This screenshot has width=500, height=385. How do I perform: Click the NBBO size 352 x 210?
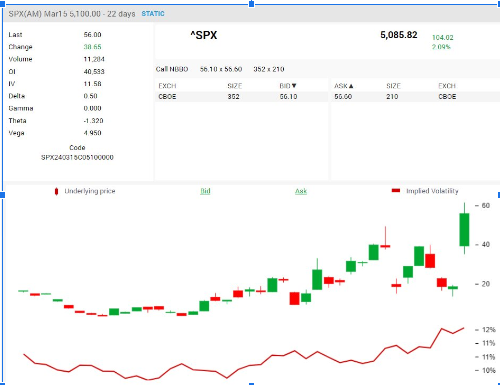(x=269, y=69)
